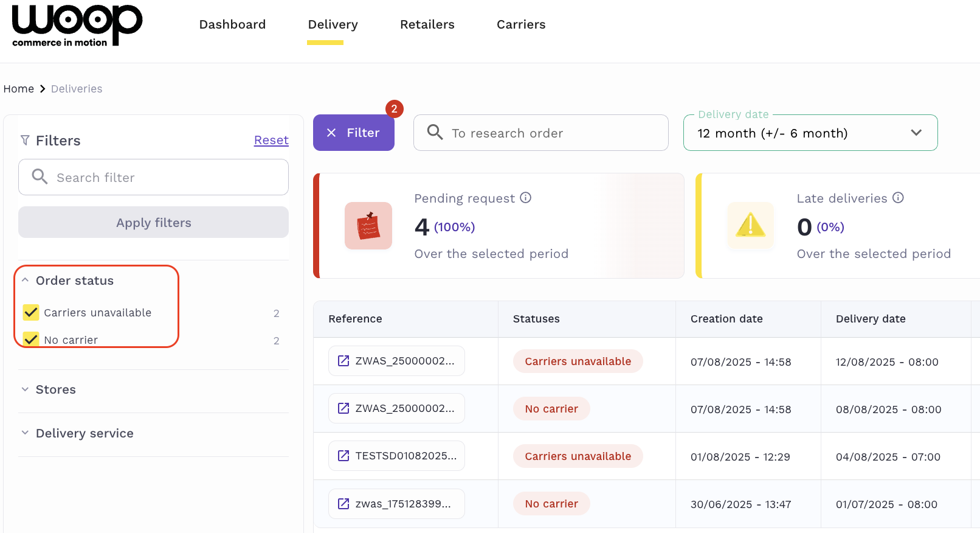980x533 pixels.
Task: Click the Pending request info icon
Action: pos(526,198)
